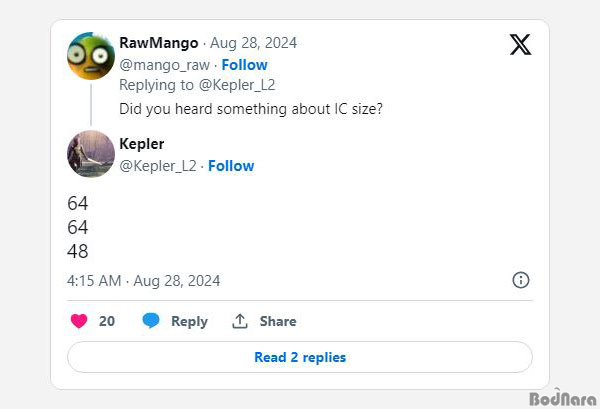Click the share upload arrow icon
The width and height of the screenshot is (600, 409).
pos(240,321)
